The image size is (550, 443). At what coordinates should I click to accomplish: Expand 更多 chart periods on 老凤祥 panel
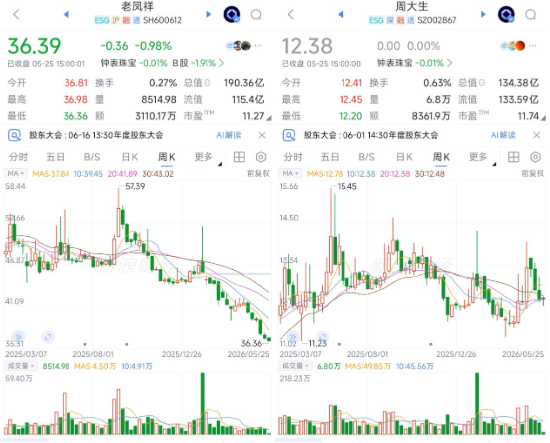pos(208,157)
